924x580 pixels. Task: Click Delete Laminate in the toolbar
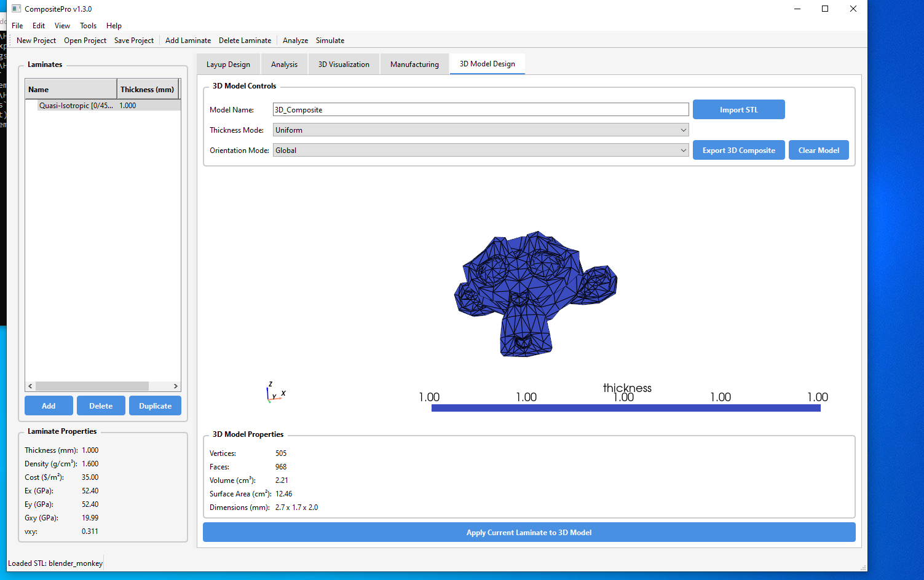pos(245,41)
